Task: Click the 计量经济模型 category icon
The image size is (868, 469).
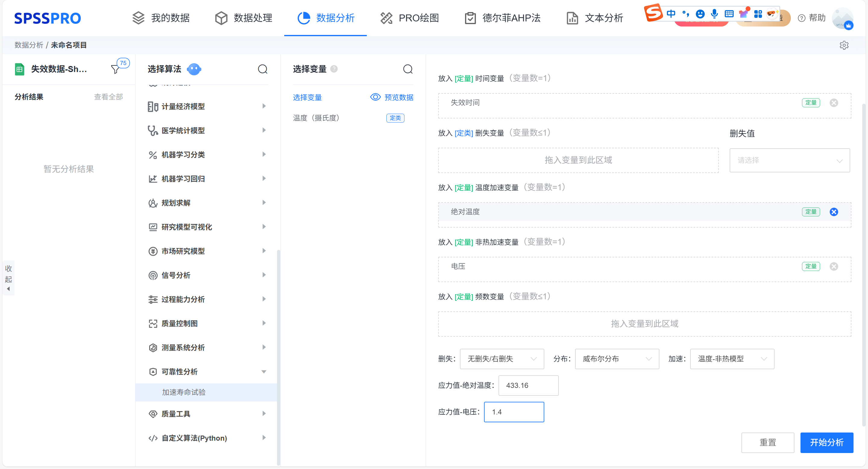Action: [x=153, y=106]
